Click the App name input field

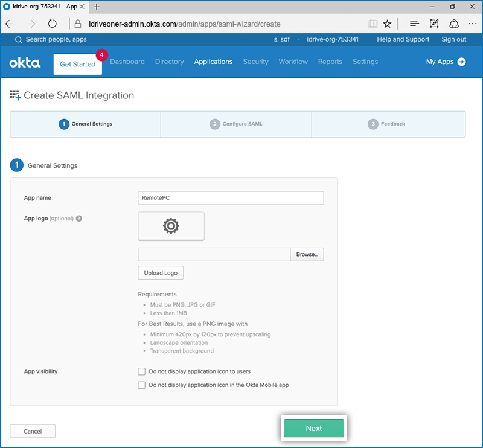click(231, 198)
